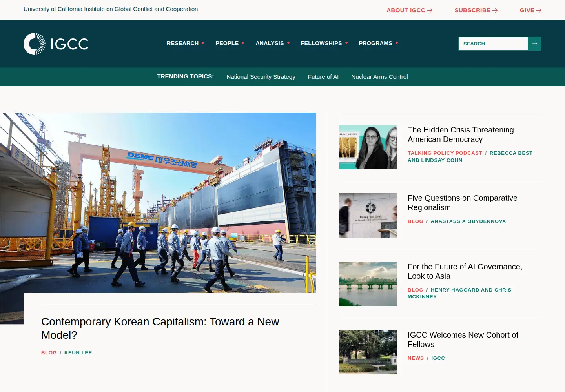
Task: Focus the SEARCH input field
Action: pyautogui.click(x=493, y=44)
